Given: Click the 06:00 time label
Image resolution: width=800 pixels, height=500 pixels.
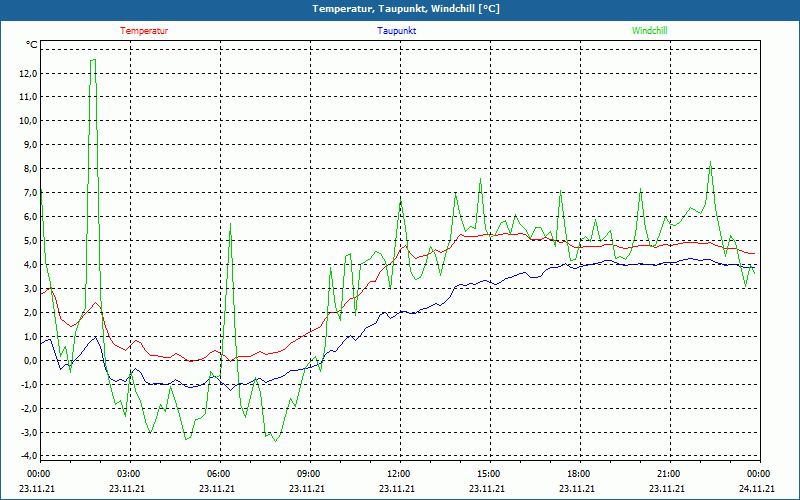Looking at the screenshot, I should tap(219, 474).
